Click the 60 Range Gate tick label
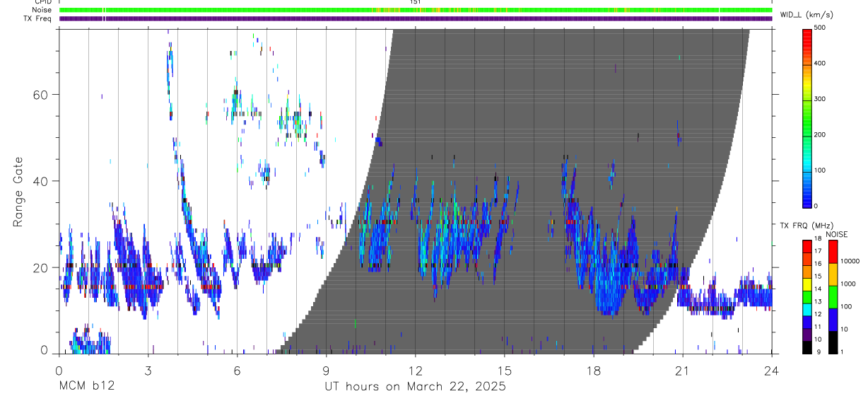 pyautogui.click(x=44, y=94)
